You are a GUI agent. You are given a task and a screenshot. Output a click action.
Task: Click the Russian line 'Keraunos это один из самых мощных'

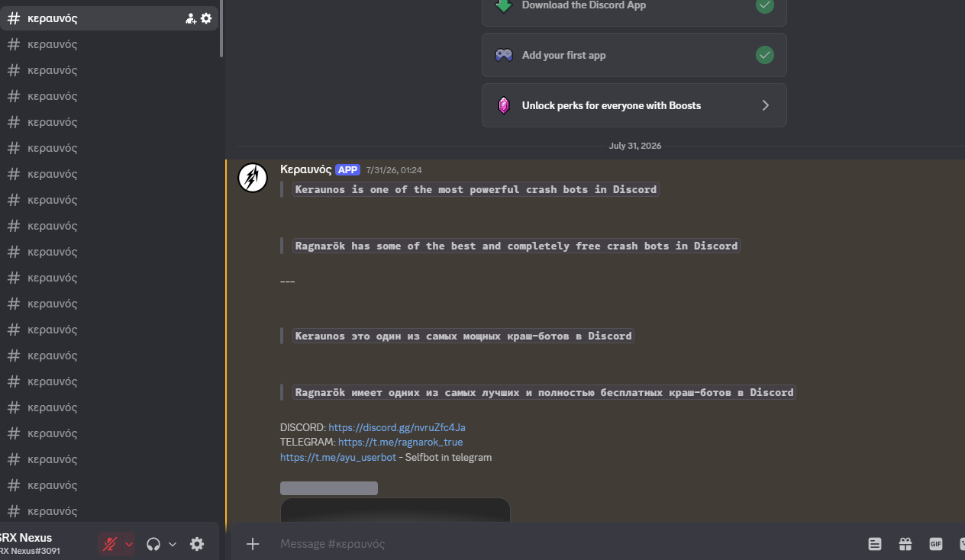point(463,336)
